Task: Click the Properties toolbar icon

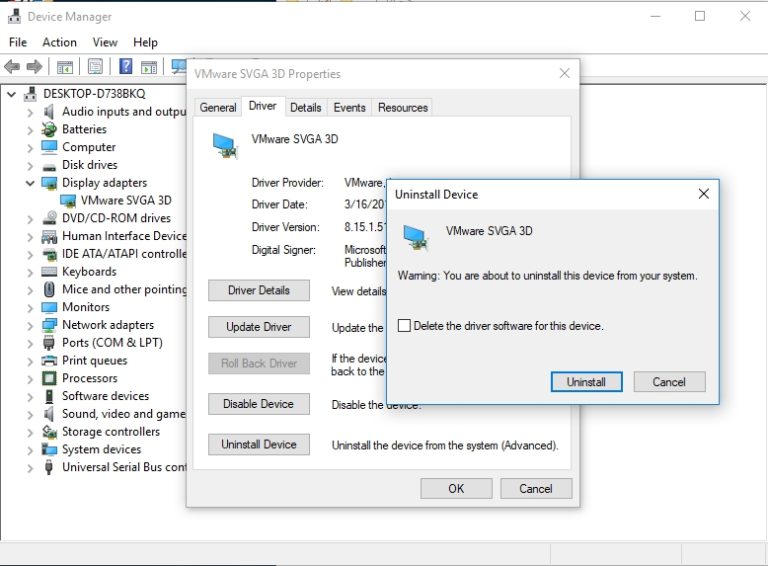Action: (95, 67)
